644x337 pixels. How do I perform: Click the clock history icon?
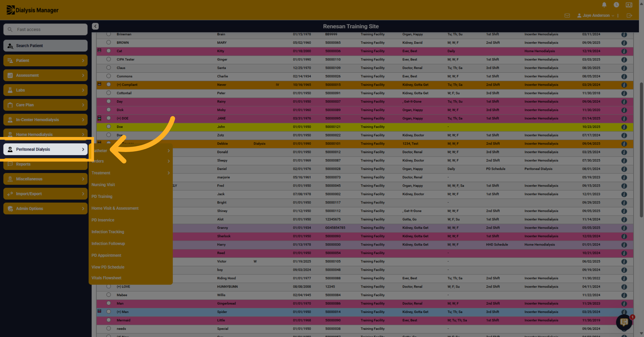click(x=616, y=5)
